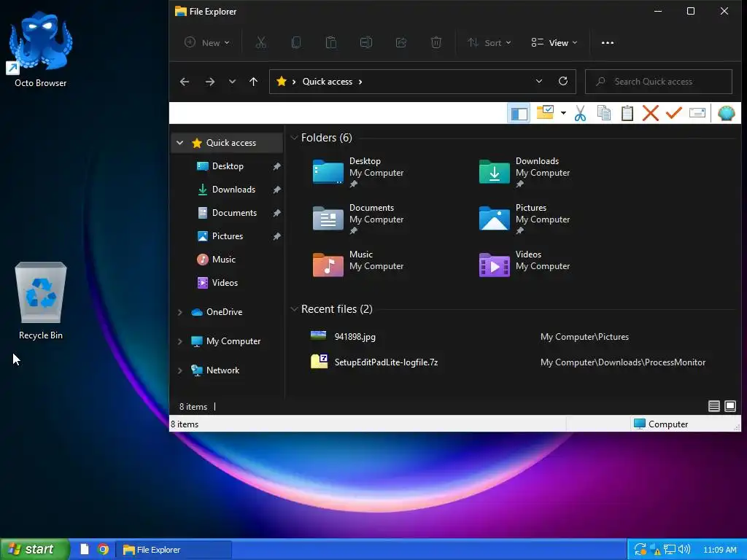Select the Videos folder tile

524,264
